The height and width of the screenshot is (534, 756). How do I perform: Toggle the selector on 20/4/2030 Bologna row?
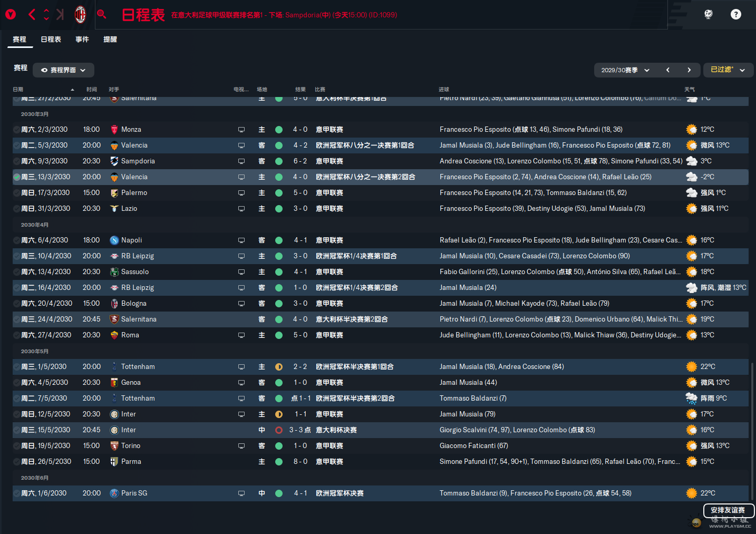coord(17,304)
